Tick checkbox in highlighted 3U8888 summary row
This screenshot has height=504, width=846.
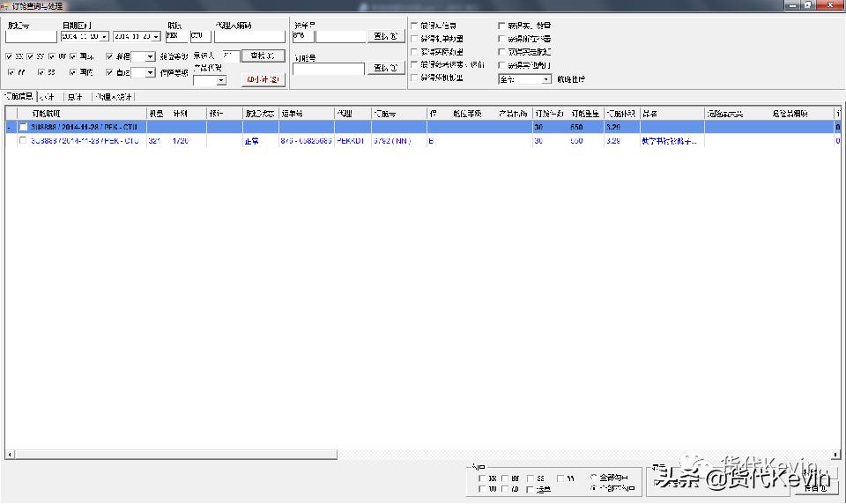click(23, 128)
